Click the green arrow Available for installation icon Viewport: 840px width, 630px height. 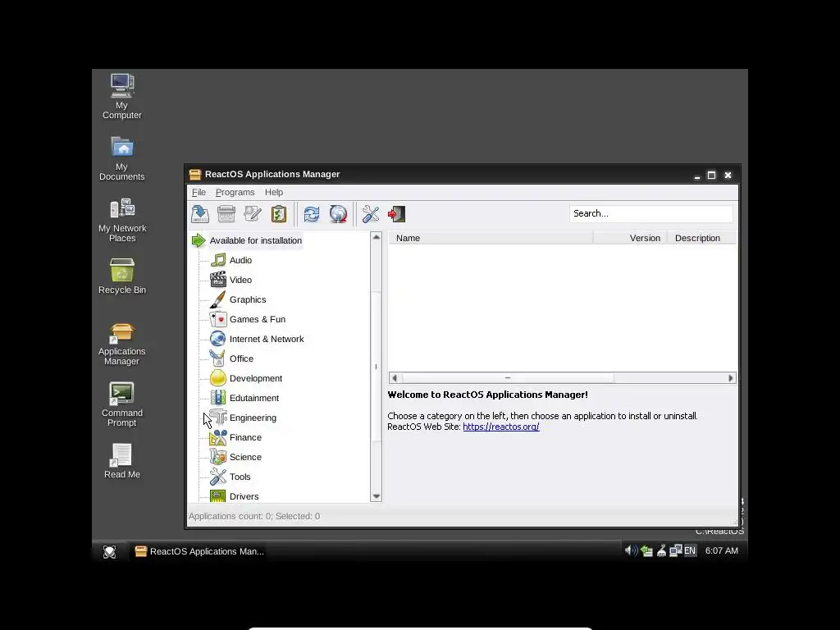[x=199, y=240]
